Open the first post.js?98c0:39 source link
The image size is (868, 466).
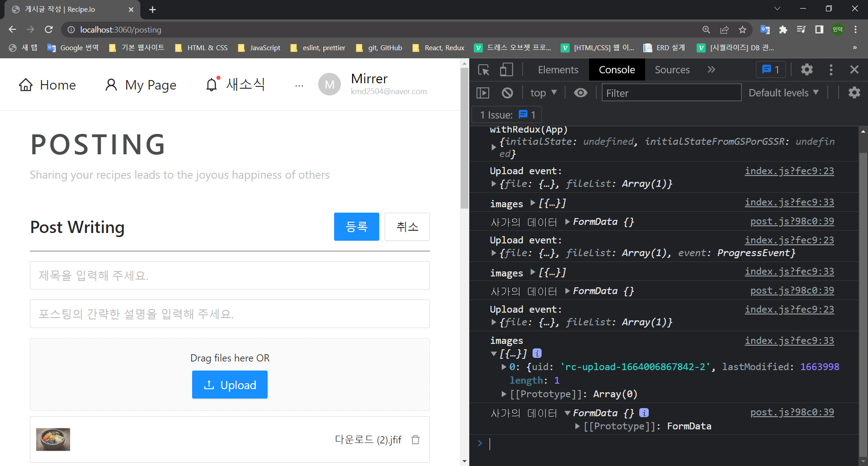[x=792, y=221]
